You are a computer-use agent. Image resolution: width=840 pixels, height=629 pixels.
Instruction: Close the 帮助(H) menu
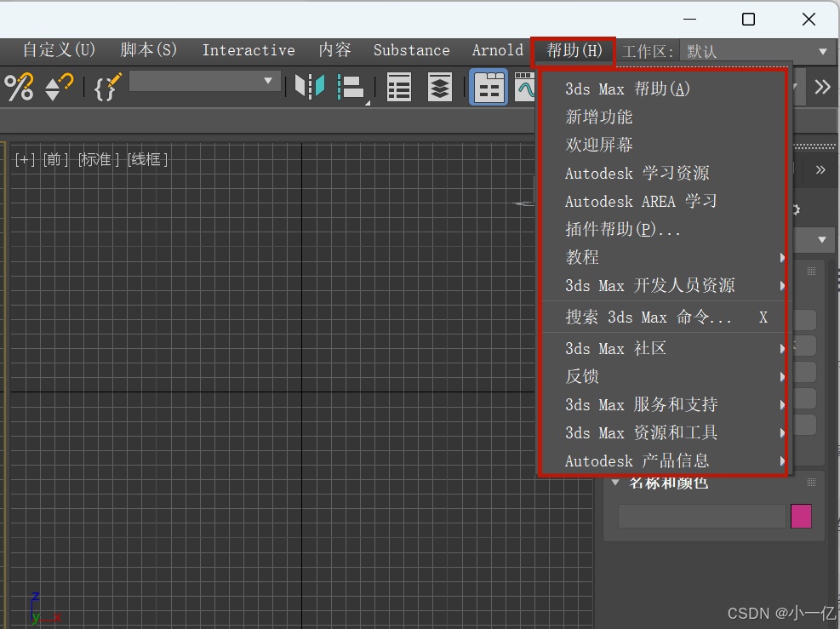574,51
